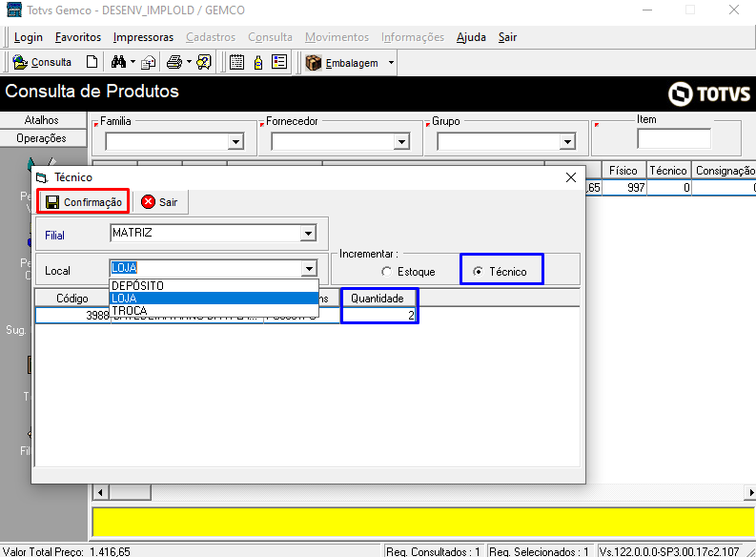Open the Cadastros menu

(x=211, y=37)
